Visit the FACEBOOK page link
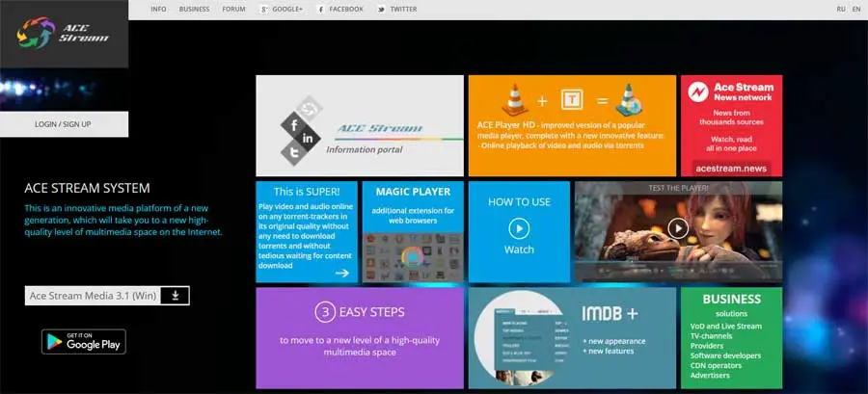 tap(346, 10)
